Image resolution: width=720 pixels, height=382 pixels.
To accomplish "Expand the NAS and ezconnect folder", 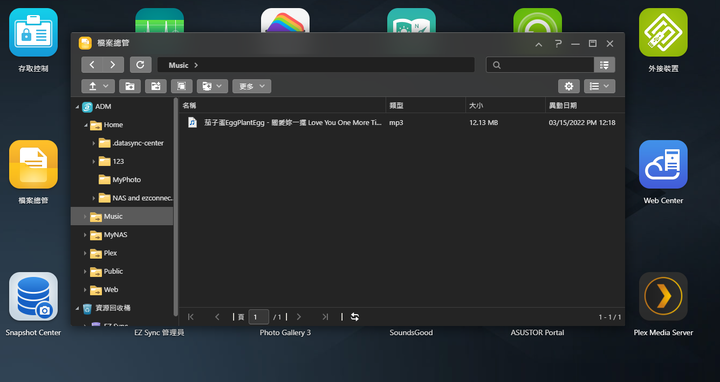I will coord(94,198).
